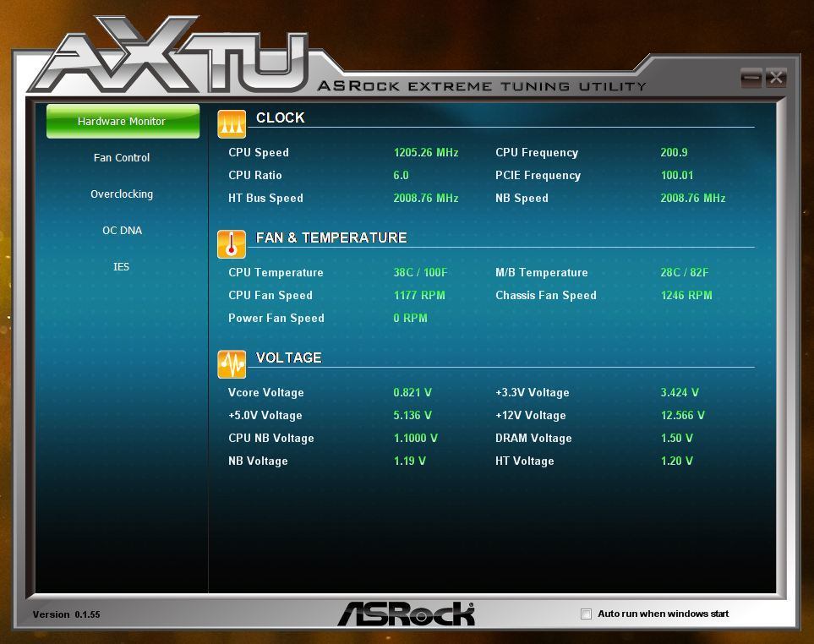Click the Version 0.1.55 label

[x=67, y=614]
